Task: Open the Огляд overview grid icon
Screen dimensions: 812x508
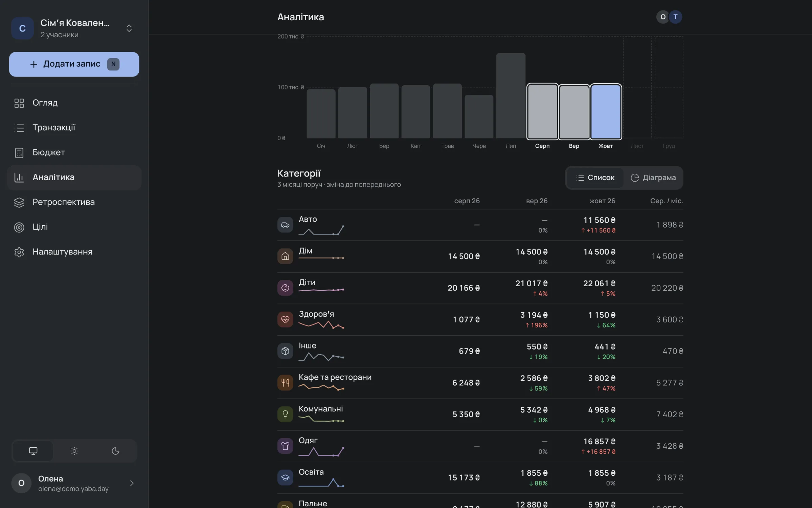Action: click(x=19, y=103)
